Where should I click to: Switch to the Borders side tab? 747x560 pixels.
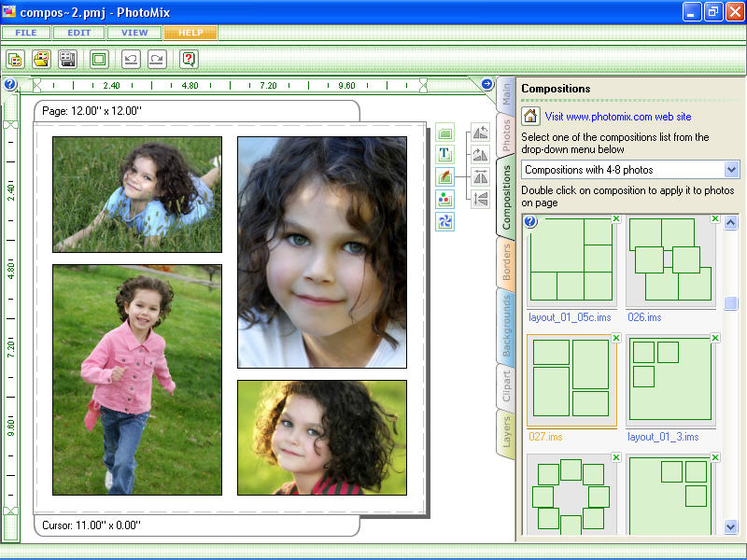coord(506,262)
